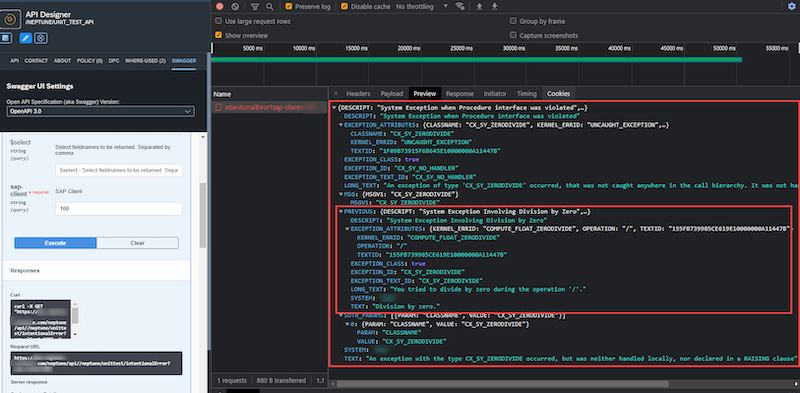Viewport: 800px width, 393px height.
Task: Collapse EXCEPTION_ATTRIBUTES under PREVIOUS
Action: coord(347,229)
